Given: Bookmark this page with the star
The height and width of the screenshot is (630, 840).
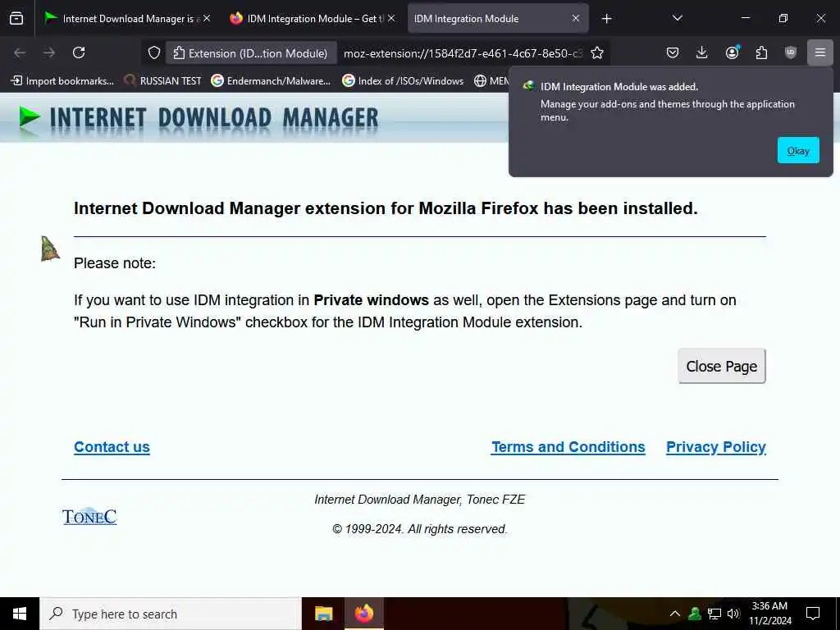Looking at the screenshot, I should (x=597, y=53).
